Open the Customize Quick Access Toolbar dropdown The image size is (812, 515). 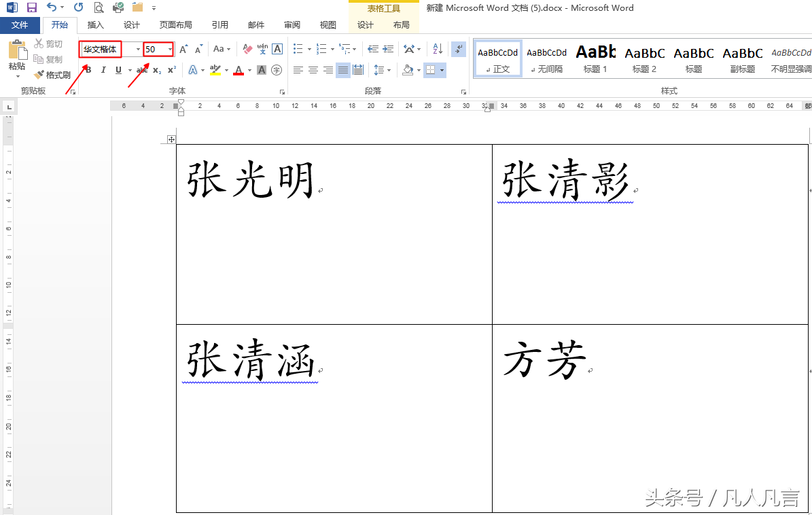(154, 7)
